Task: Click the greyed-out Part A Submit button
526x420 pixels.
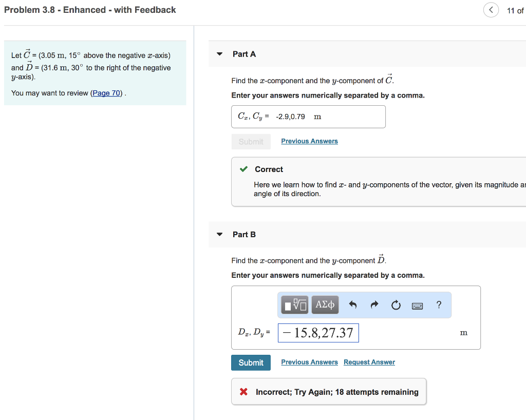Action: 251,142
